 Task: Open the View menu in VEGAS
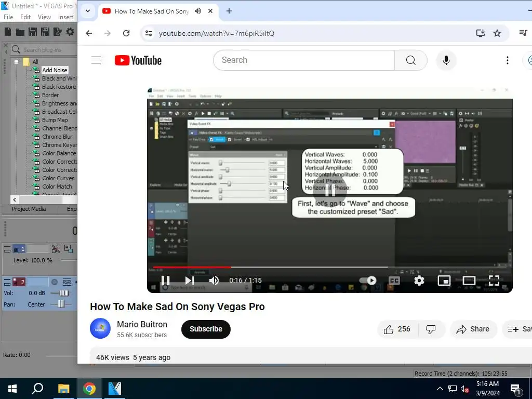coord(44,17)
